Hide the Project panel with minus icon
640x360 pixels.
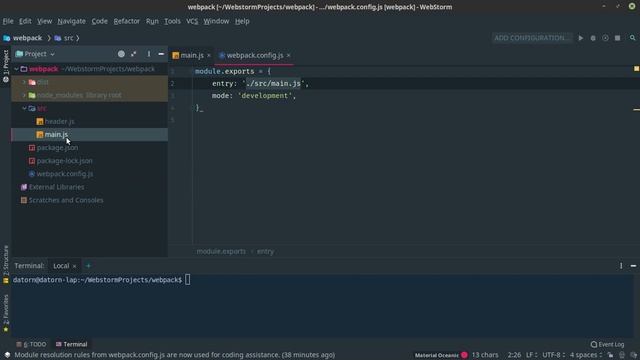tap(161, 54)
